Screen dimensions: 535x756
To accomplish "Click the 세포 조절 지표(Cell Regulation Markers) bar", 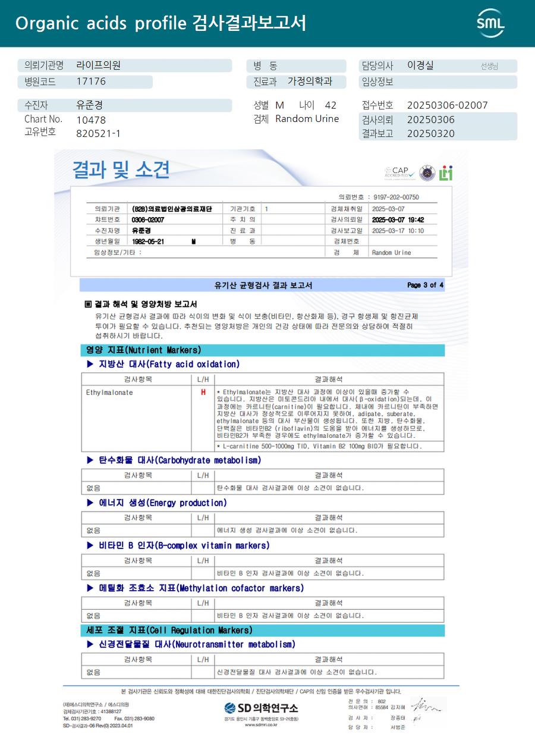I will [x=262, y=630].
